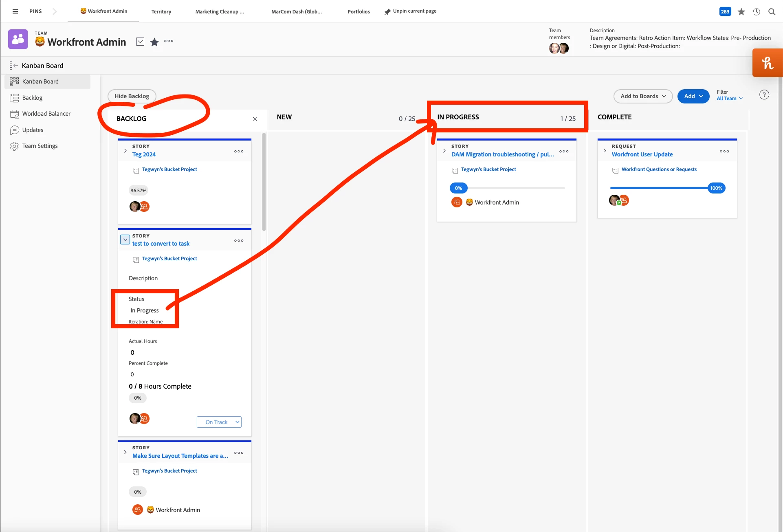
Task: Open the On Track condition dropdown
Action: [219, 422]
